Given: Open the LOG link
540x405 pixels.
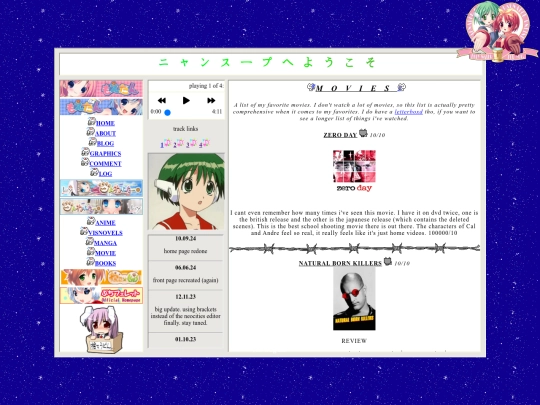Looking at the screenshot, I should pos(105,174).
